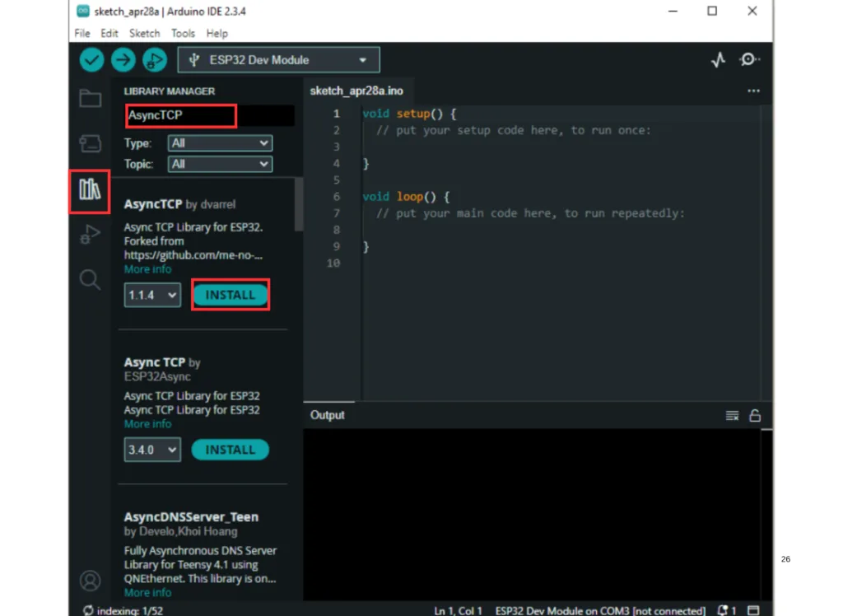843x616 pixels.
Task: Open the Sketchbook folder icon
Action: [x=90, y=99]
